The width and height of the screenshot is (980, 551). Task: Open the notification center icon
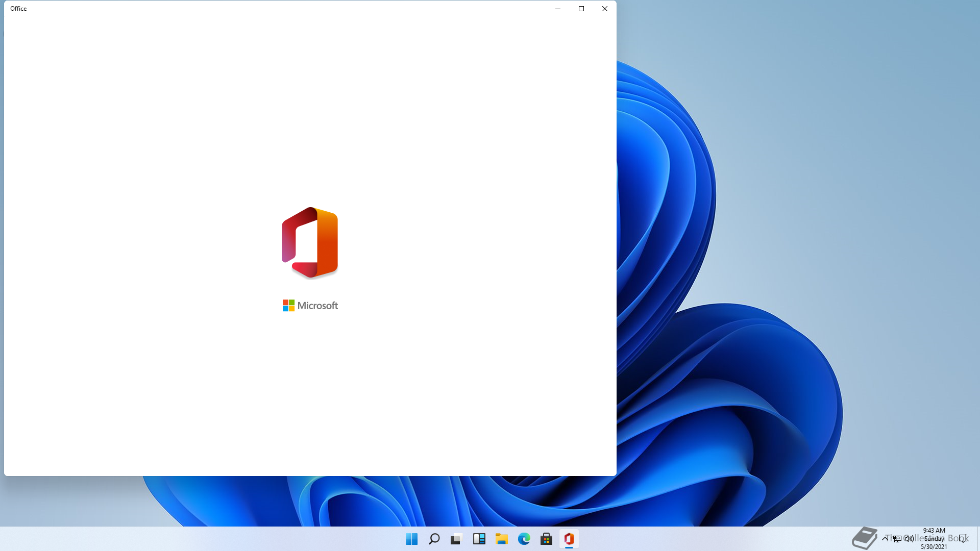pyautogui.click(x=963, y=538)
